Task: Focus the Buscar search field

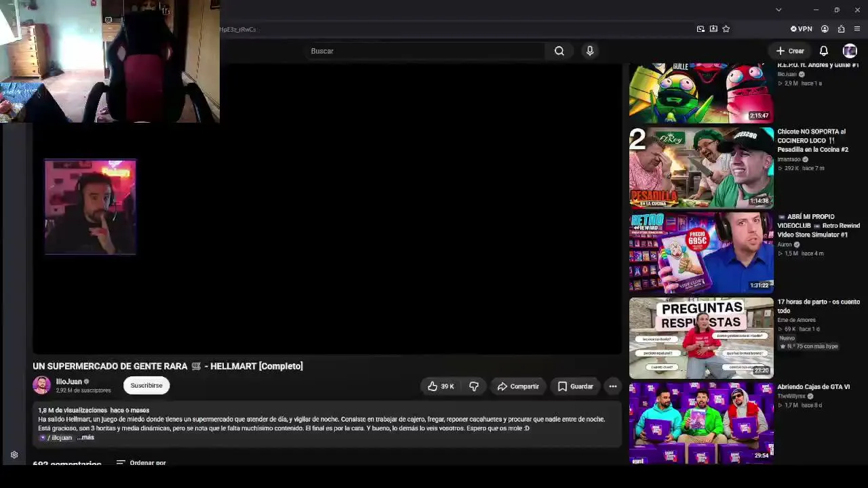Action: tap(425, 51)
